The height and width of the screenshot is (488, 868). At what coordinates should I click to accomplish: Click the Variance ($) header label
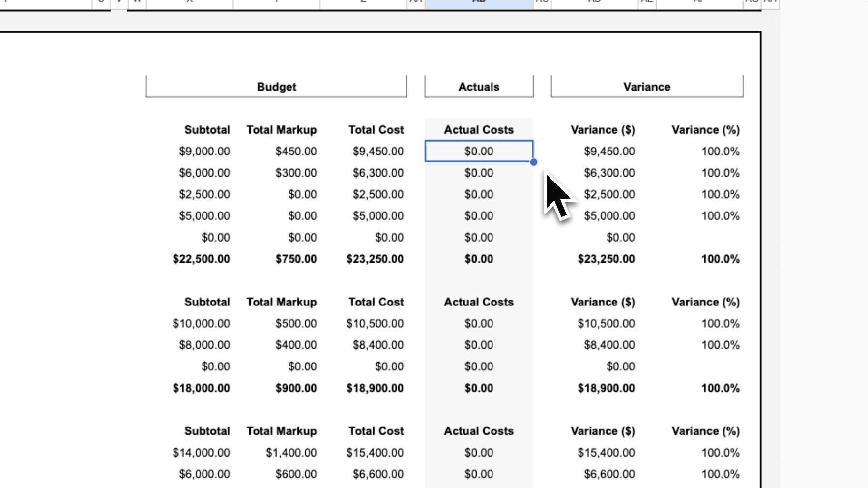pos(602,129)
